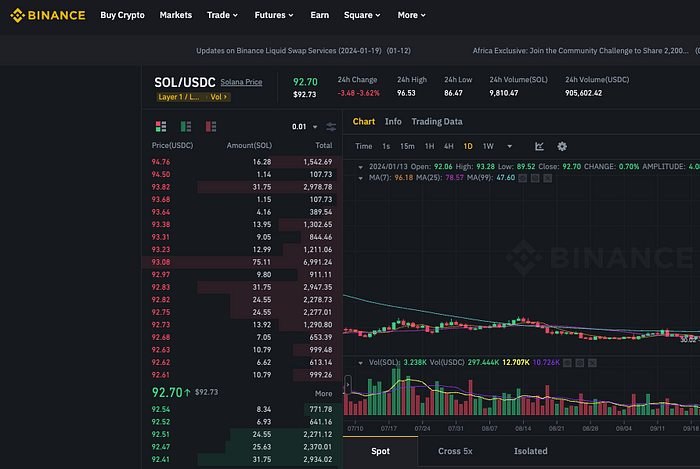The width and height of the screenshot is (700, 469).
Task: Select the 93.82 ask price row
Action: (242, 187)
